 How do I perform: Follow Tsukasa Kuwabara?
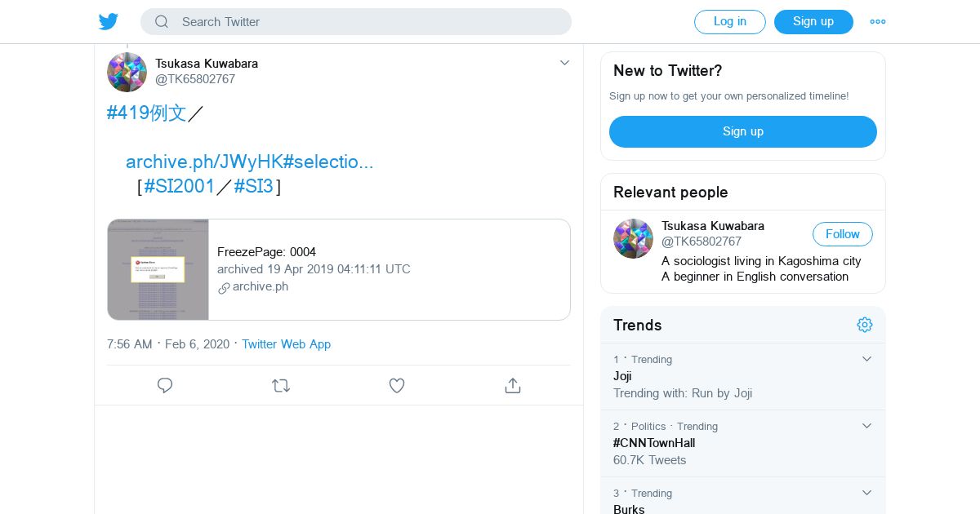point(842,234)
